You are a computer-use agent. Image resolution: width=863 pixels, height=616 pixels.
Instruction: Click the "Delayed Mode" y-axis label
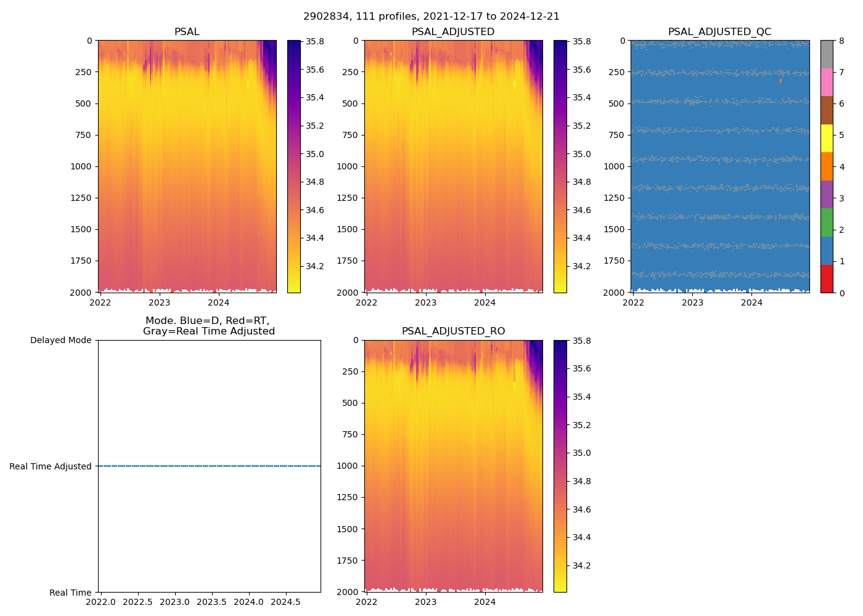pos(60,340)
